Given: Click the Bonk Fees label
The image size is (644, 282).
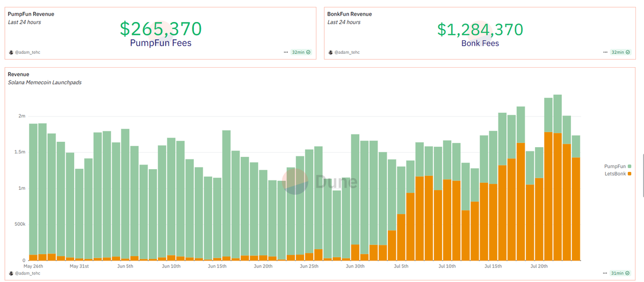Looking at the screenshot, I should point(480,42).
